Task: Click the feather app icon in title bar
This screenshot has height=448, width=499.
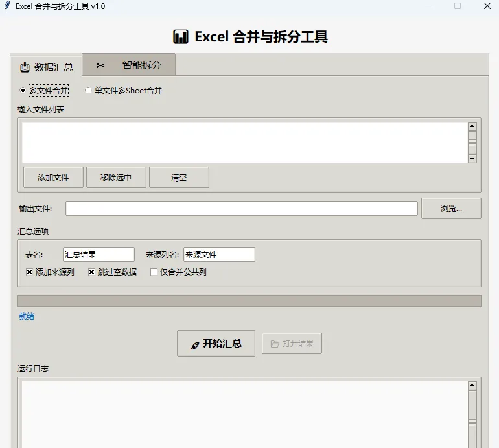Action: 7,6
